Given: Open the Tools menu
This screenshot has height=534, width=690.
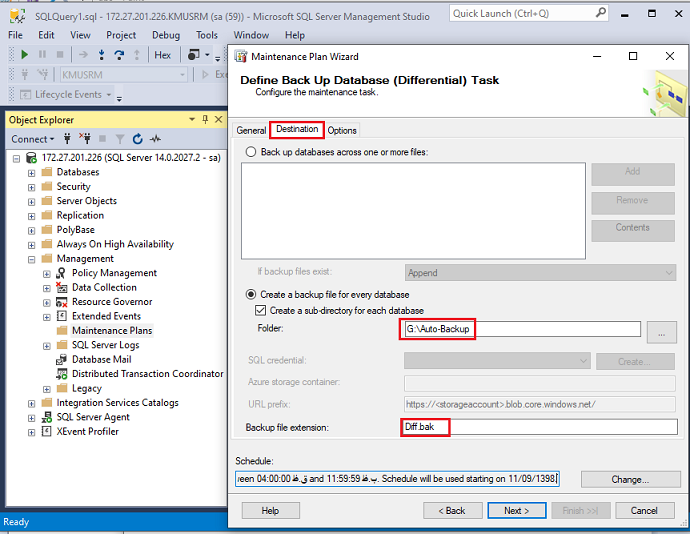Looking at the screenshot, I should (x=207, y=35).
